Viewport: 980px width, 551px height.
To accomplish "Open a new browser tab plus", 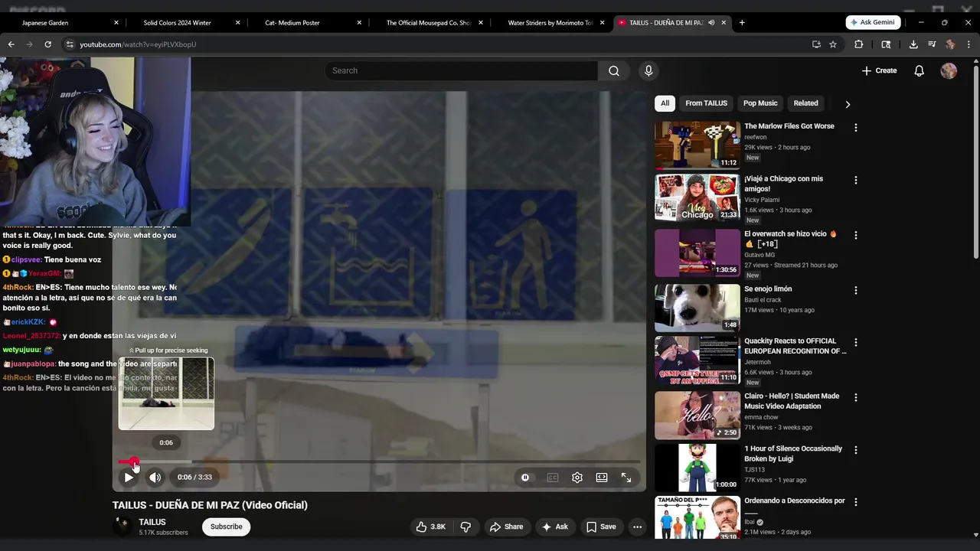I will 742,23.
